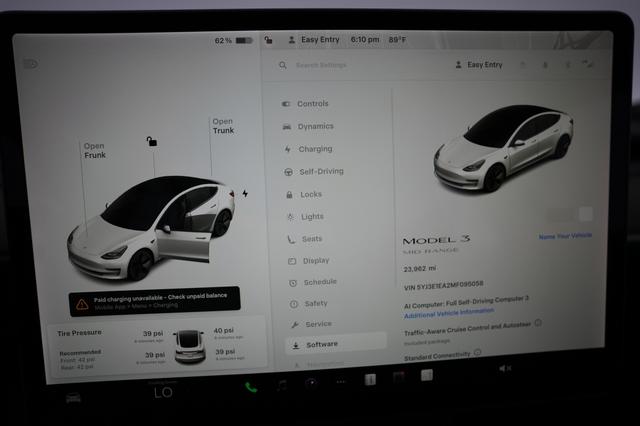
Task: Tap the 6:10 pm clock
Action: (365, 40)
